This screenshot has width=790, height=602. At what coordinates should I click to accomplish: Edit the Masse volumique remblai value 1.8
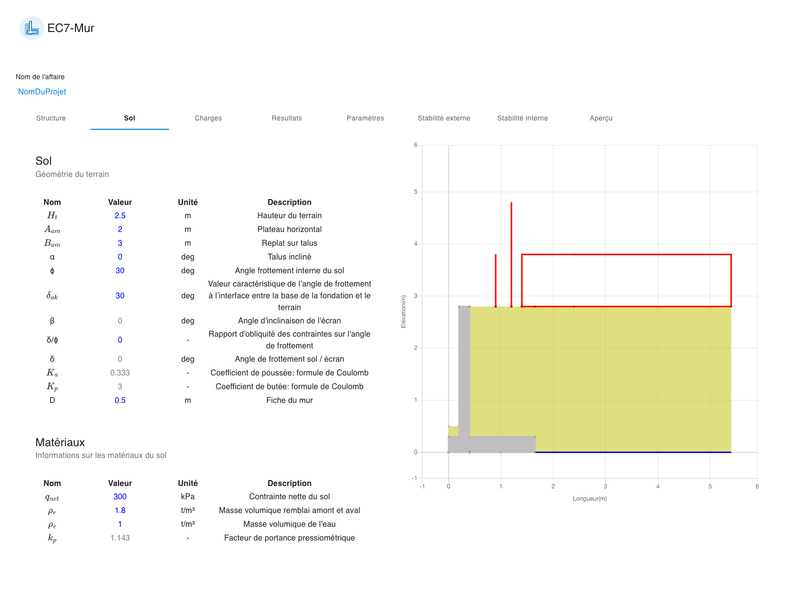(120, 510)
